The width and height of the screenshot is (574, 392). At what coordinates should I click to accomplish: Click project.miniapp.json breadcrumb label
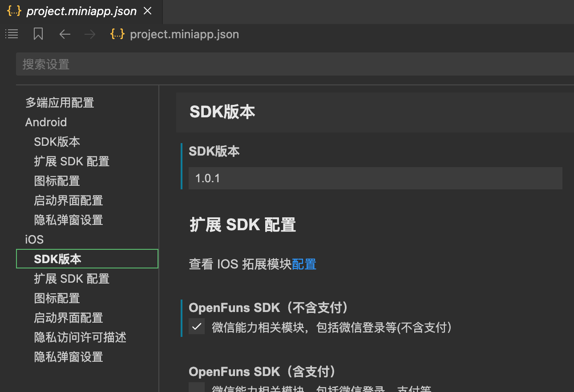click(x=184, y=34)
